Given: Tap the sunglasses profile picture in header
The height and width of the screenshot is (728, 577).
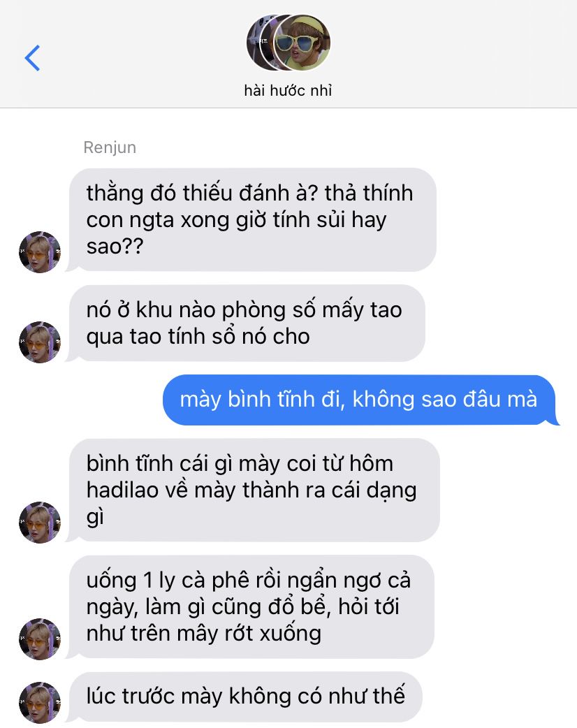Looking at the screenshot, I should (302, 42).
